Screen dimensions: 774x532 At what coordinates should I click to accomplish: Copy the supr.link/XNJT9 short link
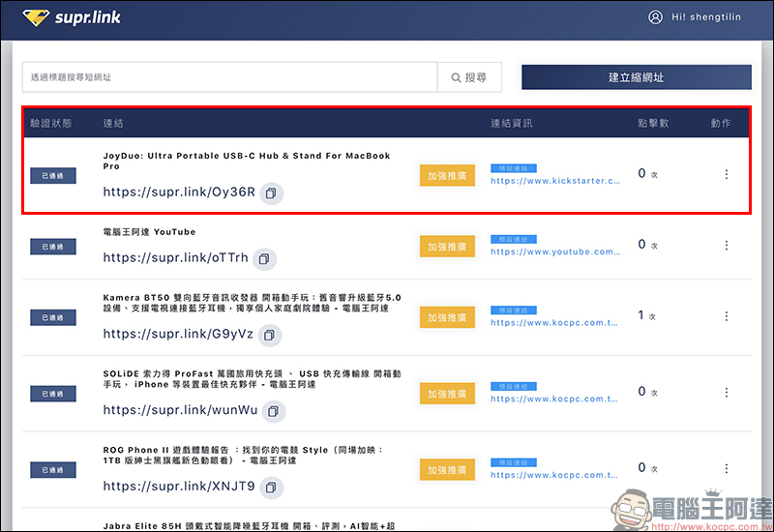(x=271, y=488)
